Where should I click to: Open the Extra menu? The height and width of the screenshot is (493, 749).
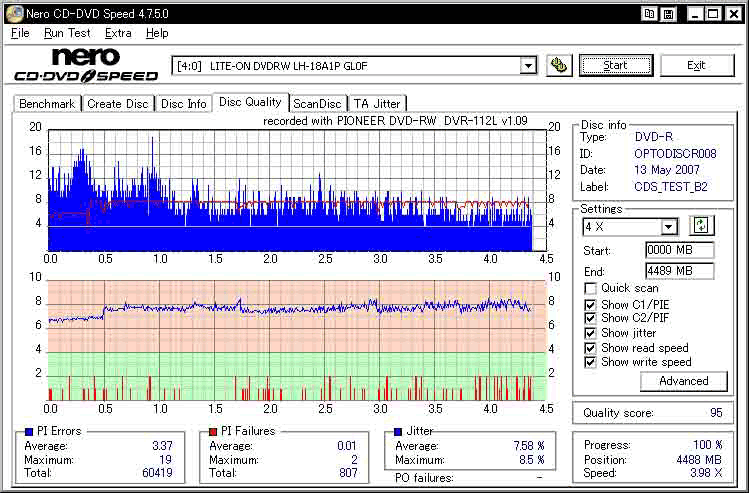tap(118, 33)
